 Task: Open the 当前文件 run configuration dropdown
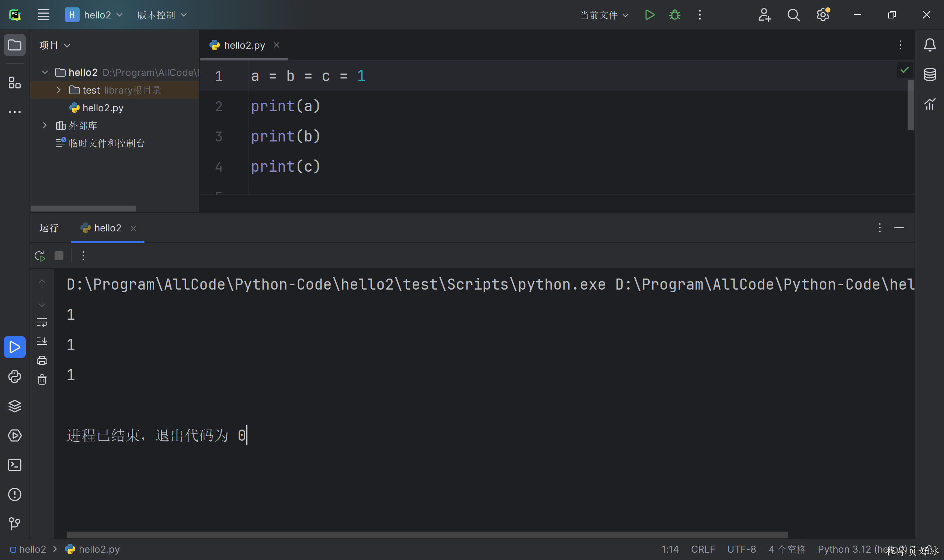[x=604, y=15]
